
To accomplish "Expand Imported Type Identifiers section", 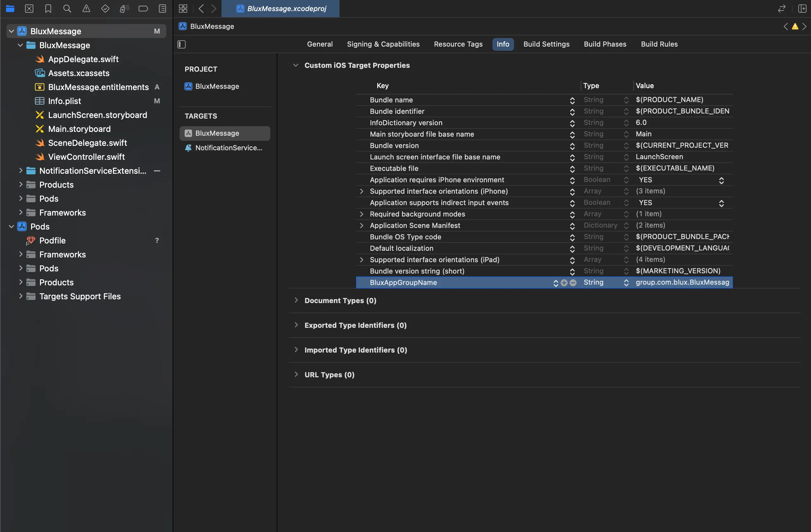I will click(x=296, y=350).
